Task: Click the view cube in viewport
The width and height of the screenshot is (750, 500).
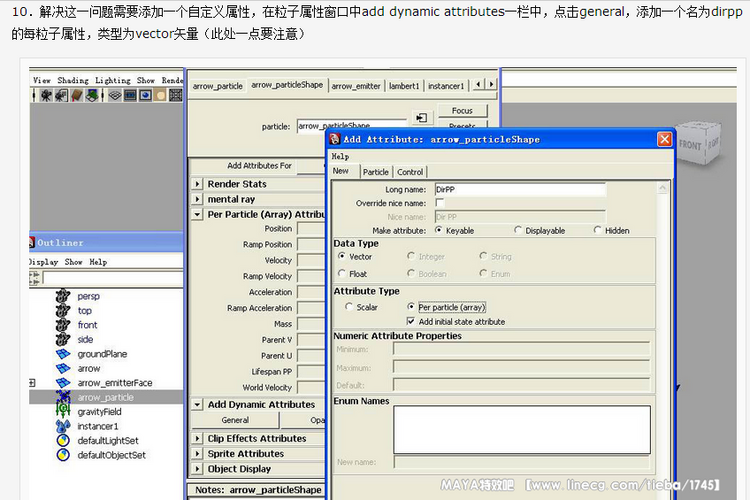Action: coord(699,143)
